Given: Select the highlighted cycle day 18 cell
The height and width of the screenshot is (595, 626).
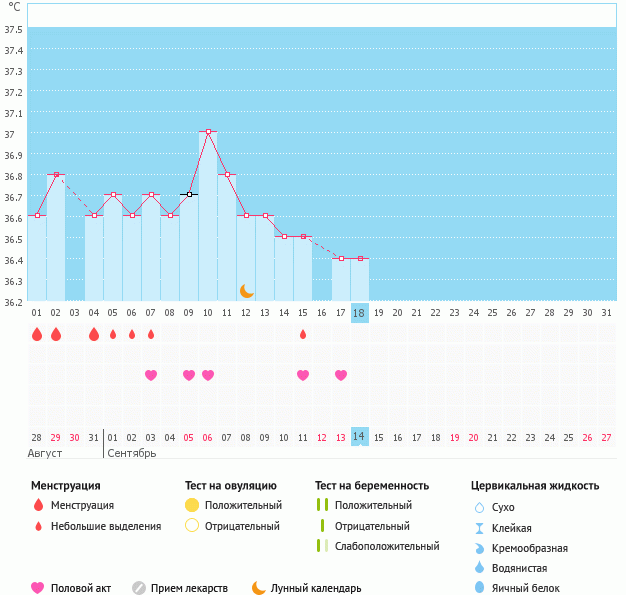Looking at the screenshot, I should (x=359, y=312).
